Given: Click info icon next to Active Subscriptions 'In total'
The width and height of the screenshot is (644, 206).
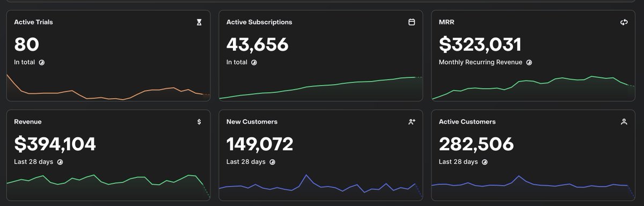Looking at the screenshot, I should [x=254, y=62].
